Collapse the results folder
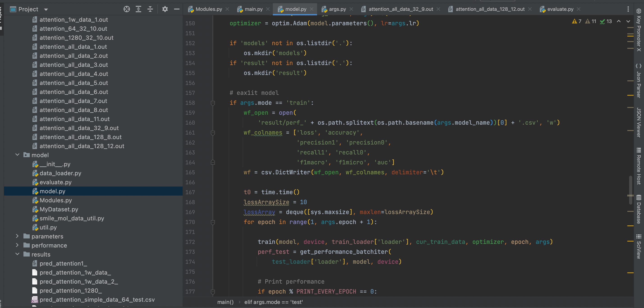 (17, 254)
